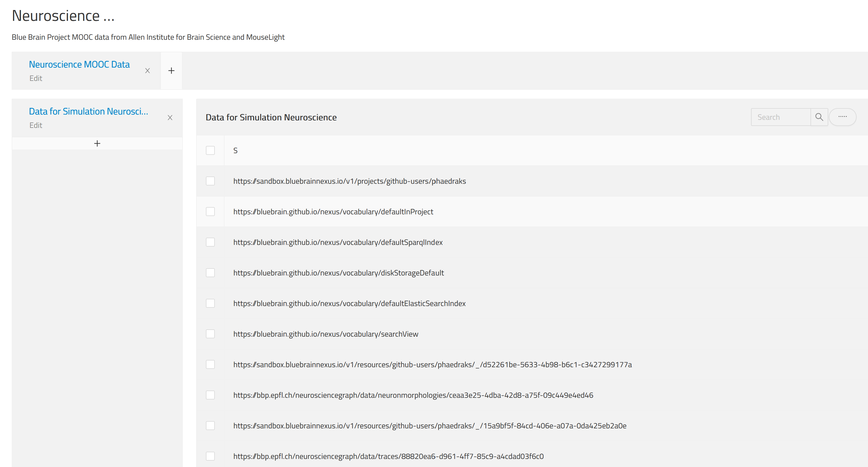Select the Data for Simulation Neuroscience dashboard tab
The height and width of the screenshot is (467, 868).
(88, 111)
